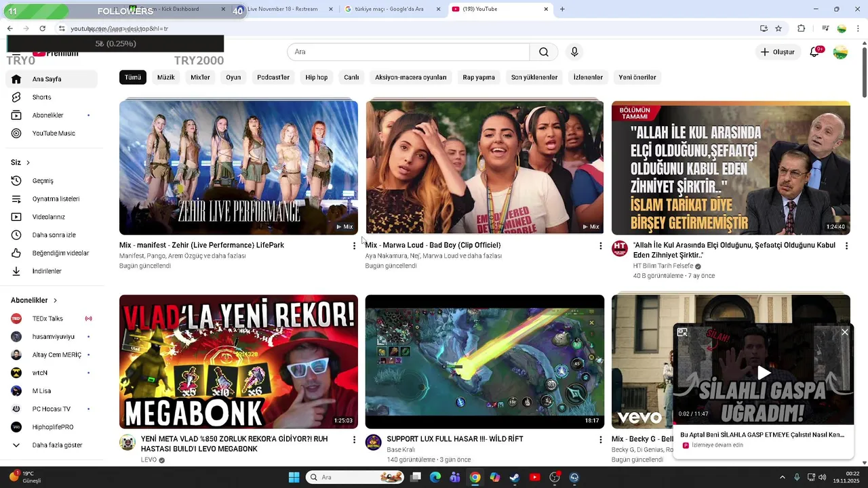This screenshot has height=488, width=868.
Task: Open Chrome extensions puzzle icon
Action: 802,28
